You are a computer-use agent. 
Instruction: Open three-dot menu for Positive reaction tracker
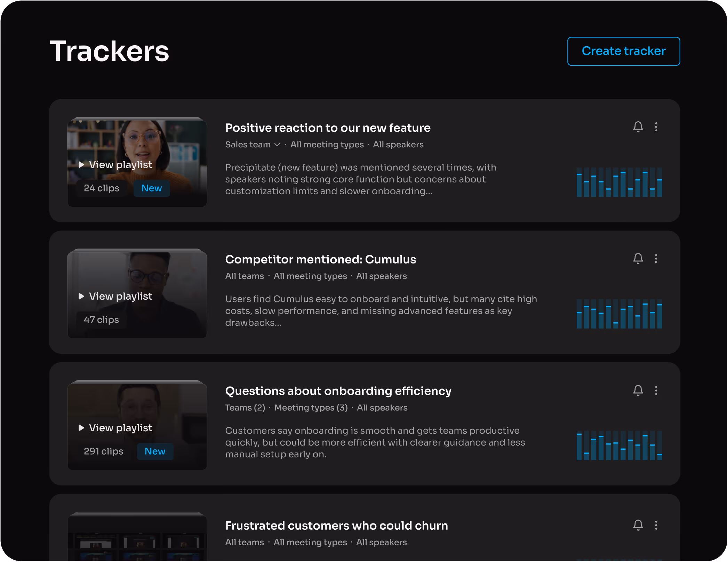coord(656,127)
